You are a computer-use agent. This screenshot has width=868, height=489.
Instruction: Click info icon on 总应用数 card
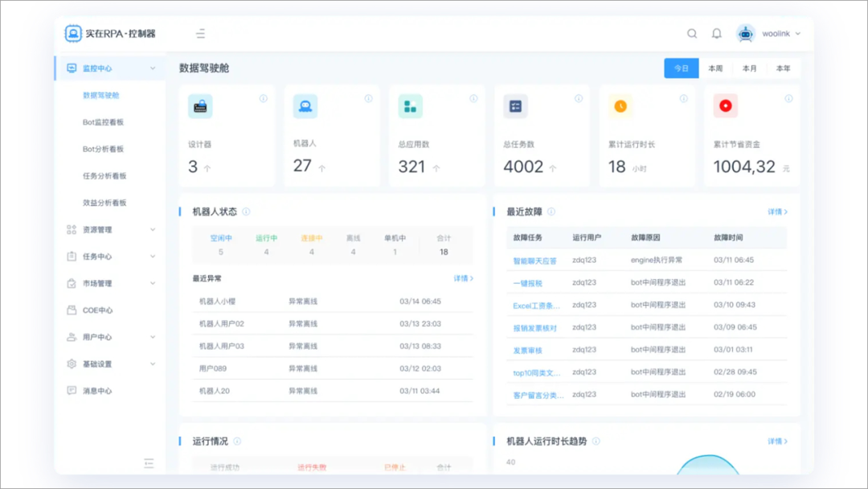pos(473,99)
